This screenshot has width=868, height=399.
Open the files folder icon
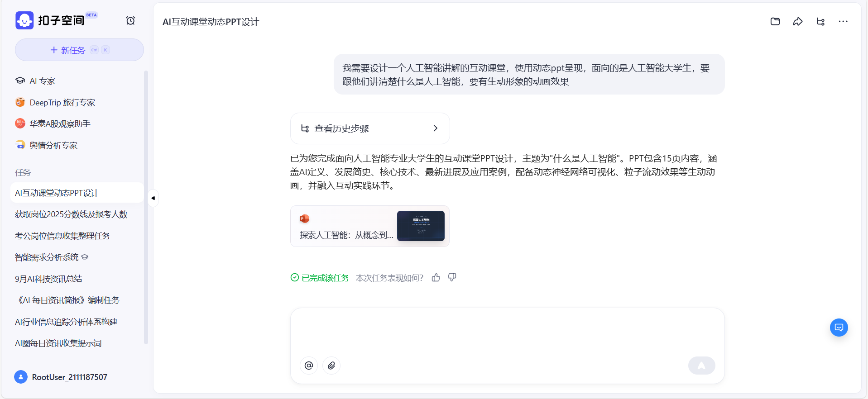tap(775, 22)
